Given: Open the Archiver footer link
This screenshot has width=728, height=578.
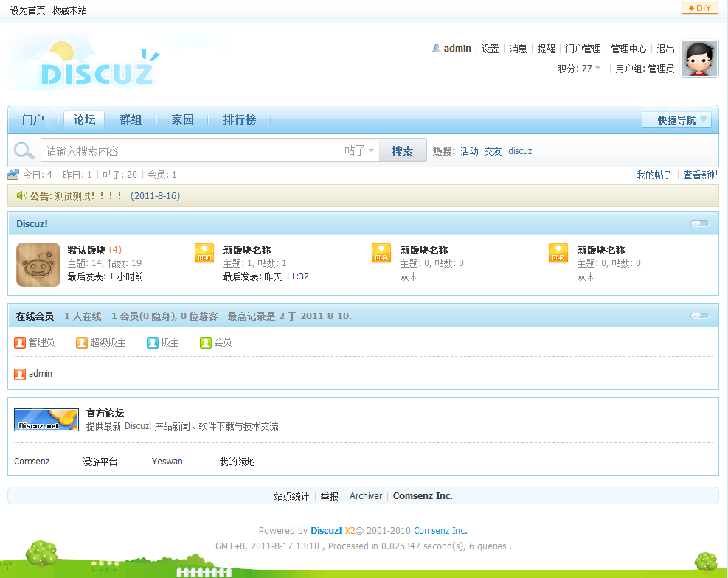Looking at the screenshot, I should (x=366, y=496).
